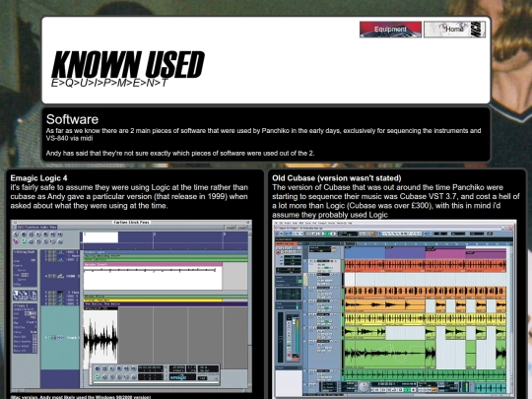Click the paragraph starting 'As far as we know'
This screenshot has height=399, width=532.
263,134
